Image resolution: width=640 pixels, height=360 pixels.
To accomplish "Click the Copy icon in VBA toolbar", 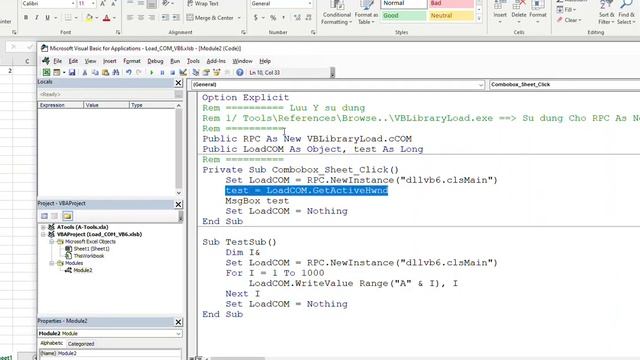I will 95,73.
